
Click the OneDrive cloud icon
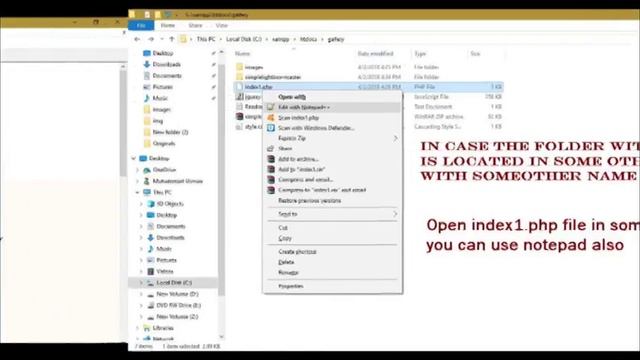click(x=147, y=170)
